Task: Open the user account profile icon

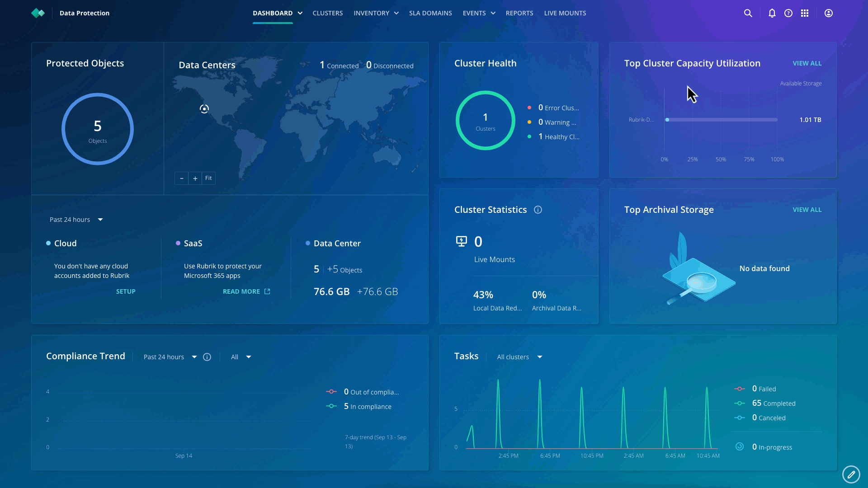Action: [x=829, y=13]
